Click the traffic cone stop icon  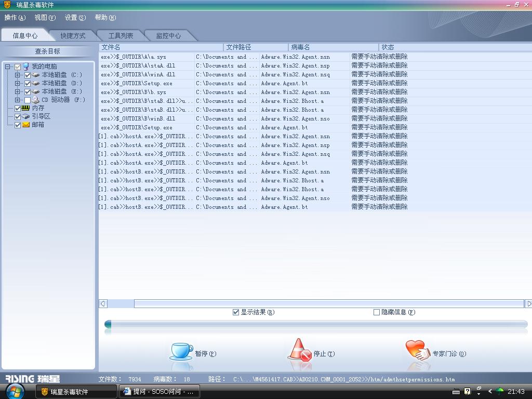click(300, 350)
